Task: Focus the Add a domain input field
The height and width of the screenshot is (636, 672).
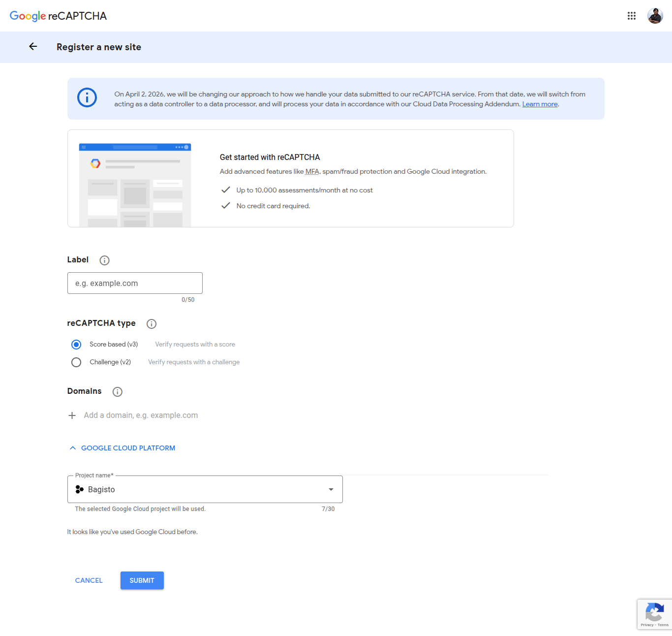Action: pos(141,415)
